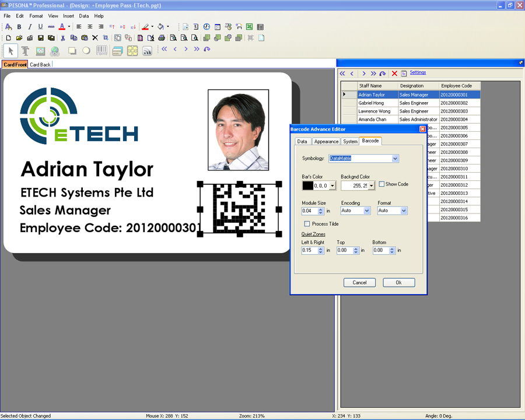Image resolution: width=525 pixels, height=420 pixels.
Task: Choose the Text tool in toolbar
Action: click(25, 51)
